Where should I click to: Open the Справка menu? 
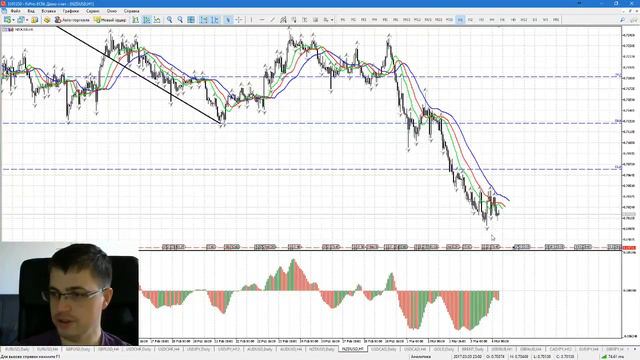click(x=131, y=11)
